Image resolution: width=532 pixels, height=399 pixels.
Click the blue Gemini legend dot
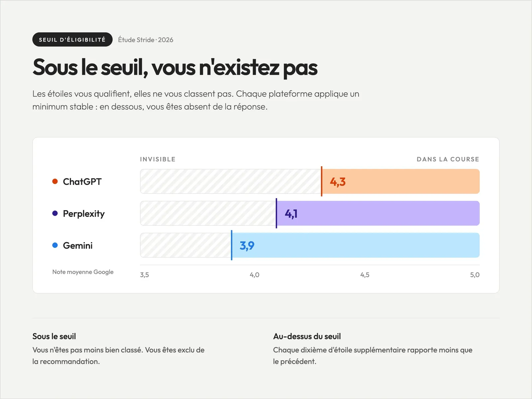[55, 245]
